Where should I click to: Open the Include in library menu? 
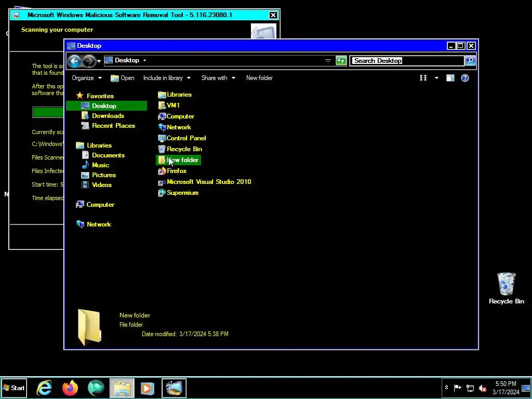[x=167, y=78]
